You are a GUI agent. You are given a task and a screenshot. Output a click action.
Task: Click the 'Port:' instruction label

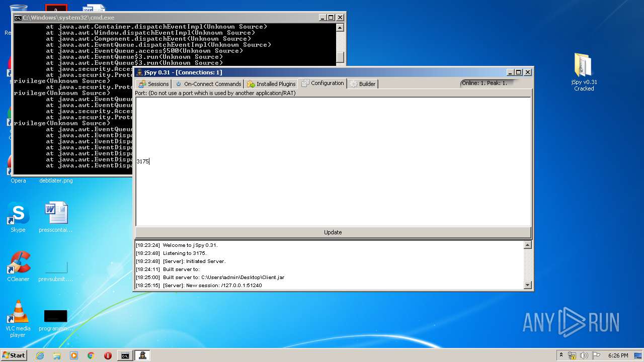pos(215,93)
